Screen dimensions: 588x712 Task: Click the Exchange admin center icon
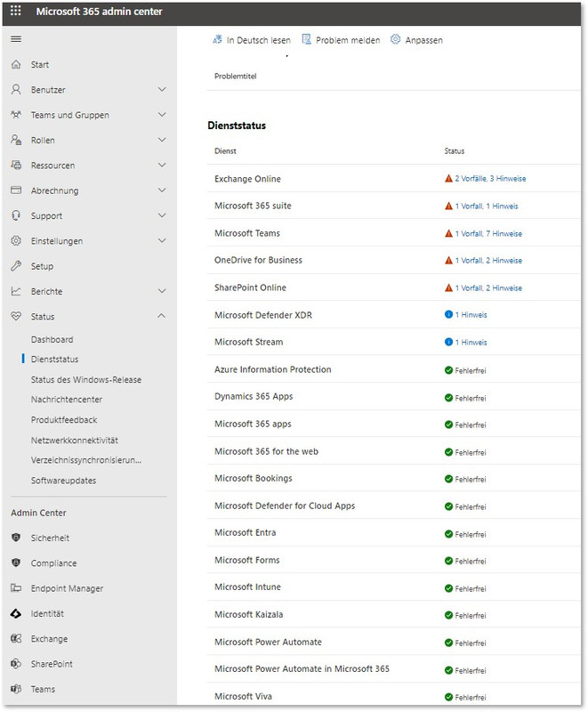16,638
